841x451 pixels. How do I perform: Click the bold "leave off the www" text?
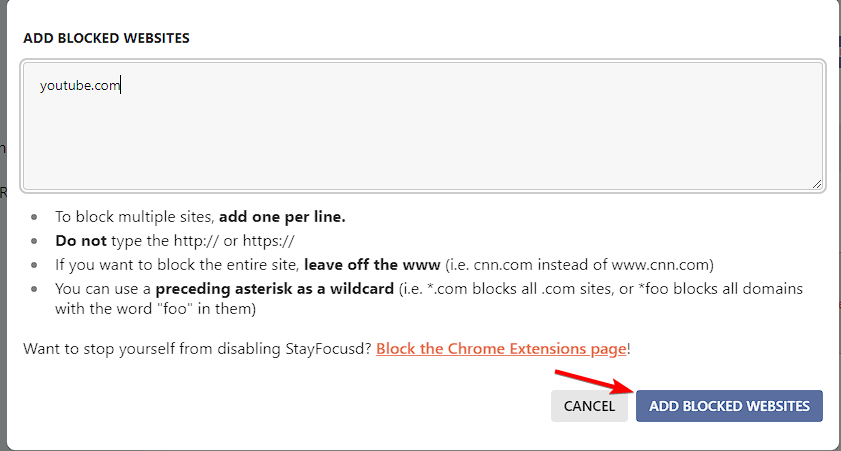tap(372, 265)
